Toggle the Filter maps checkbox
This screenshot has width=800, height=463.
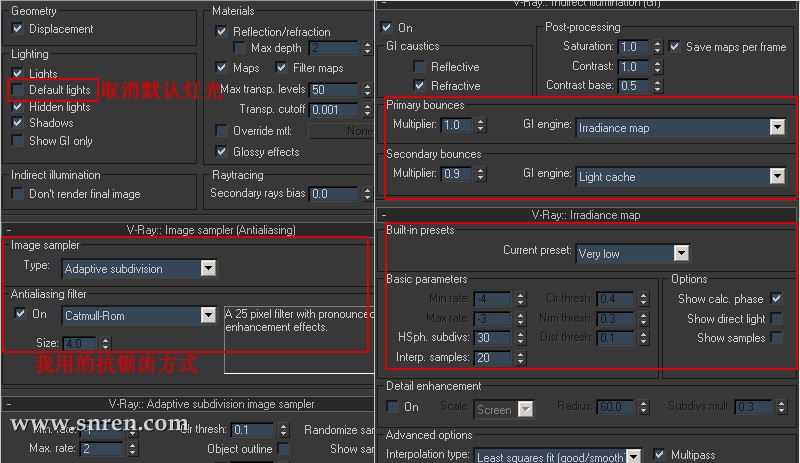(281, 67)
